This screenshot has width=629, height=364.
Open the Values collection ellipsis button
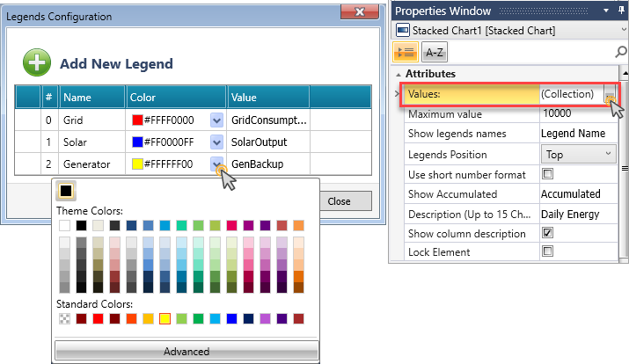(x=609, y=96)
